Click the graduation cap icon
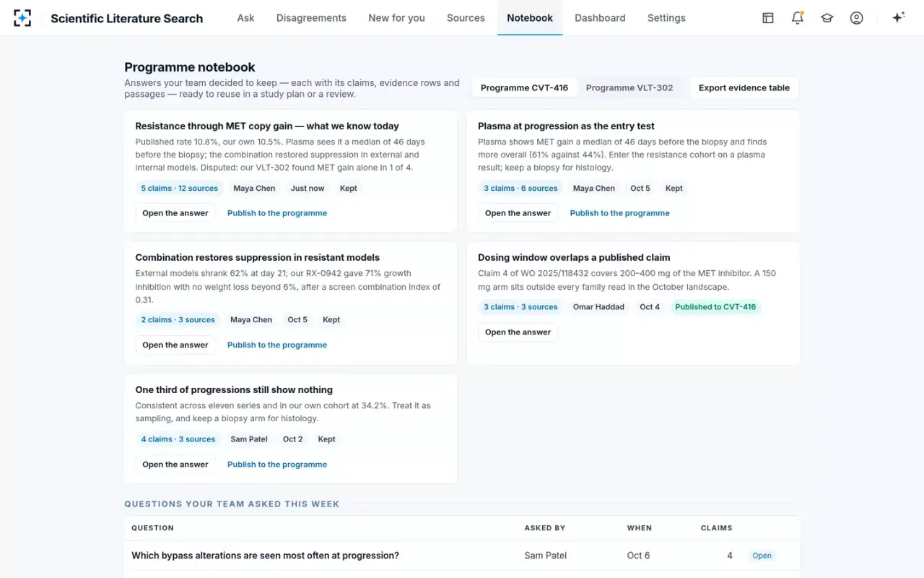 click(827, 18)
